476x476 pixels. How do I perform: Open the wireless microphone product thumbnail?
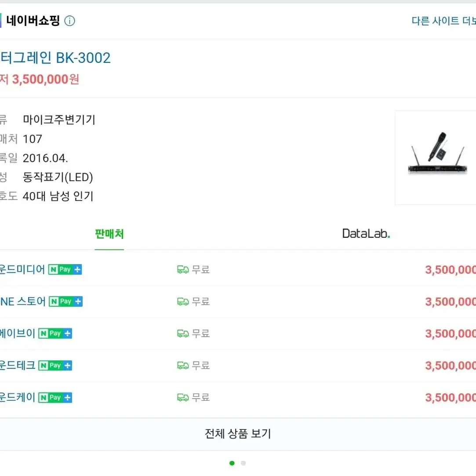tap(436, 157)
